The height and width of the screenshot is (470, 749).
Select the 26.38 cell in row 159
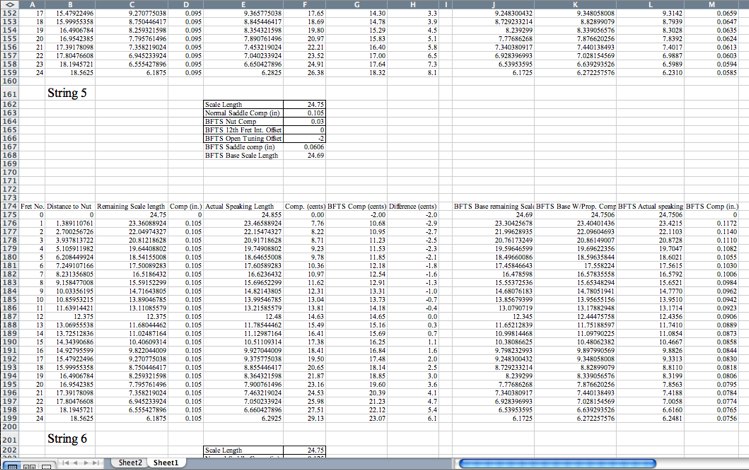pos(304,73)
